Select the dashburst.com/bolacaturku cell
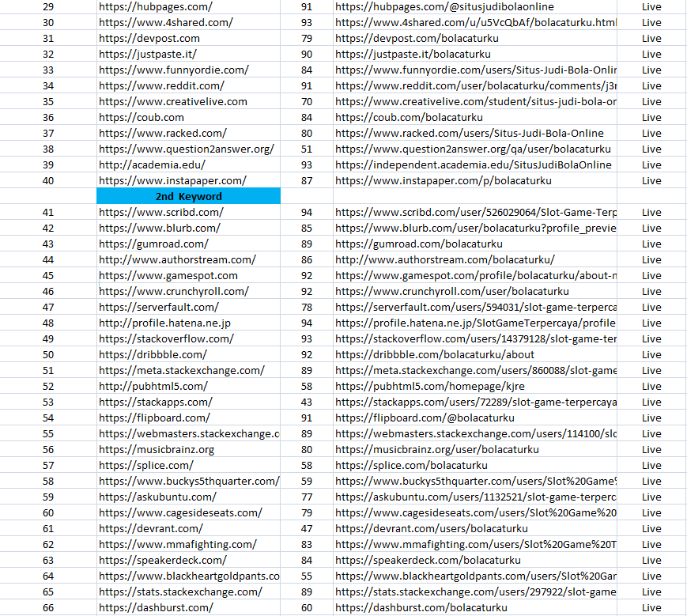This screenshot has width=687, height=616. coord(475,607)
